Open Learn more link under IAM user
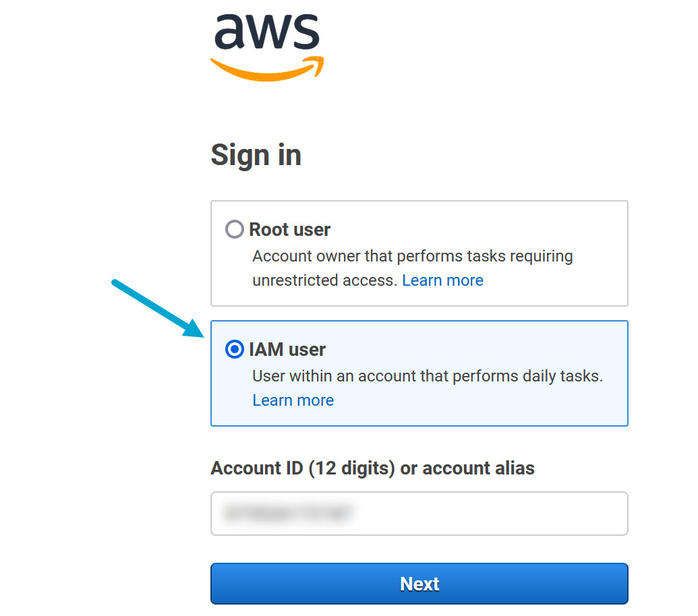 click(293, 400)
